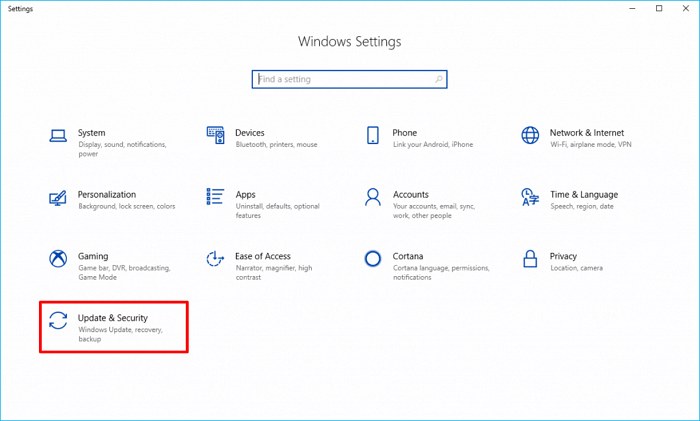
Task: Minimize the Settings window
Action: click(x=632, y=8)
